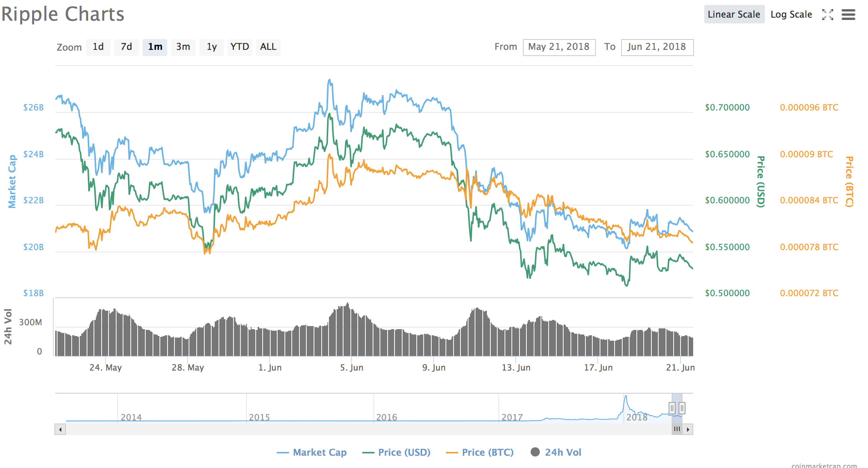The height and width of the screenshot is (468, 868).
Task: Set zoom to 1m
Action: click(155, 47)
